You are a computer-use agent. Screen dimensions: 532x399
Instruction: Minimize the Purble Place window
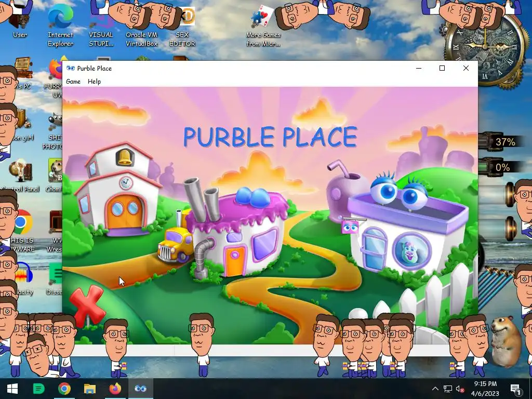[419, 68]
